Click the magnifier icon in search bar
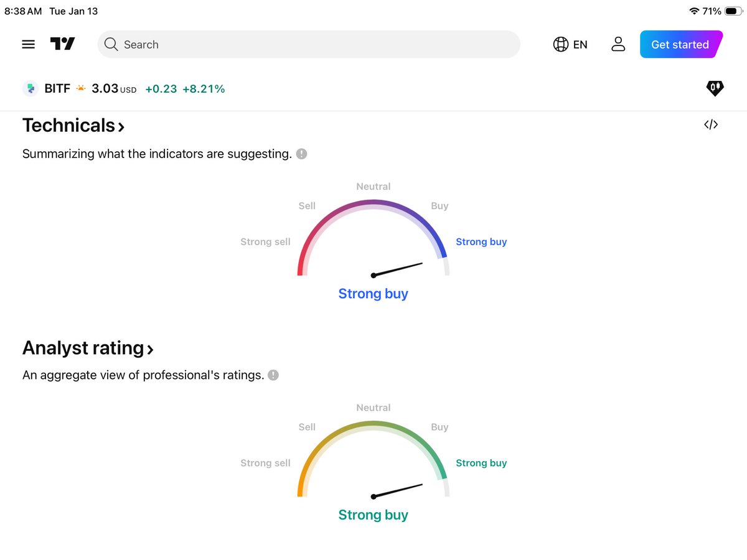 coord(111,44)
